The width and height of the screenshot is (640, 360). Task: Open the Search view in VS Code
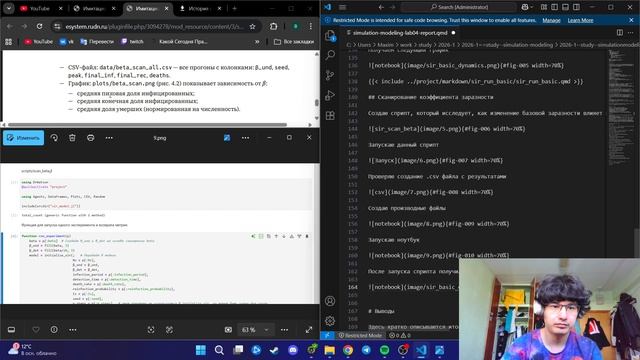click(x=330, y=55)
